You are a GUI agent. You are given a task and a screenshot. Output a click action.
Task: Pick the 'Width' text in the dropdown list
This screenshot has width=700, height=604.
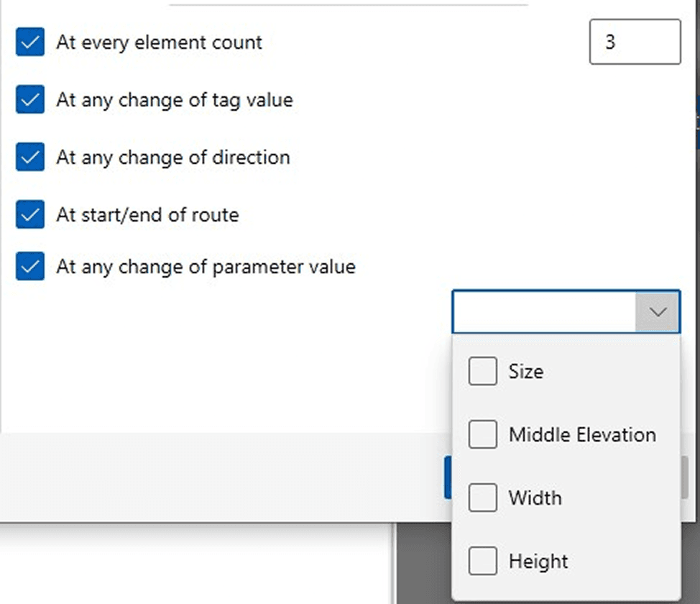coord(535,498)
